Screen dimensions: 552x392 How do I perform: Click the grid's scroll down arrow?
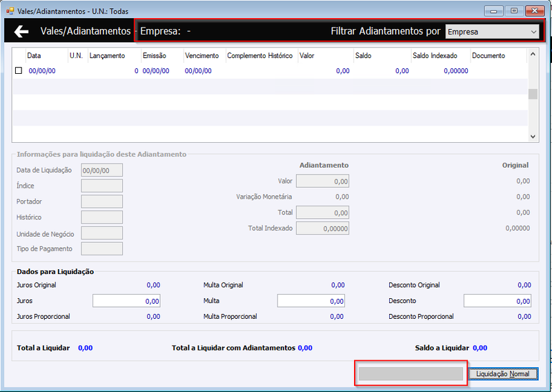click(533, 137)
